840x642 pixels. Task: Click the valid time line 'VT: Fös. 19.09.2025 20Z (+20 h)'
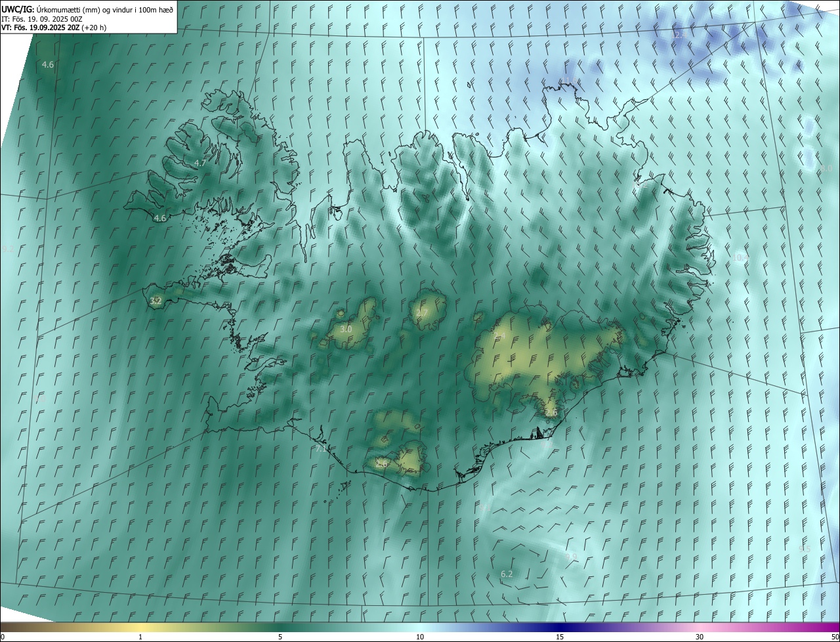(x=54, y=28)
